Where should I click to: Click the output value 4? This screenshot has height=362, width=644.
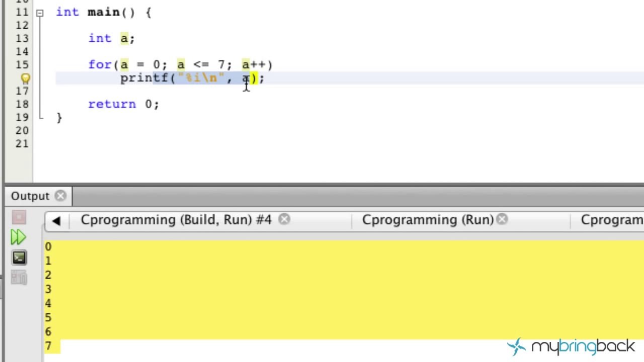[48, 304]
